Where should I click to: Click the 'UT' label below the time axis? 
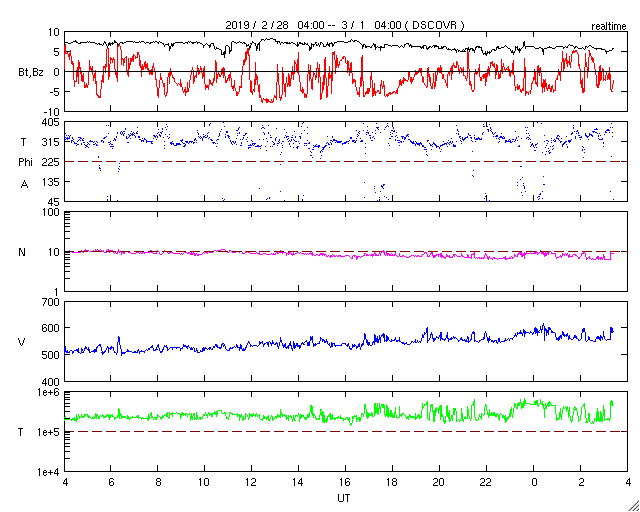coord(344,498)
